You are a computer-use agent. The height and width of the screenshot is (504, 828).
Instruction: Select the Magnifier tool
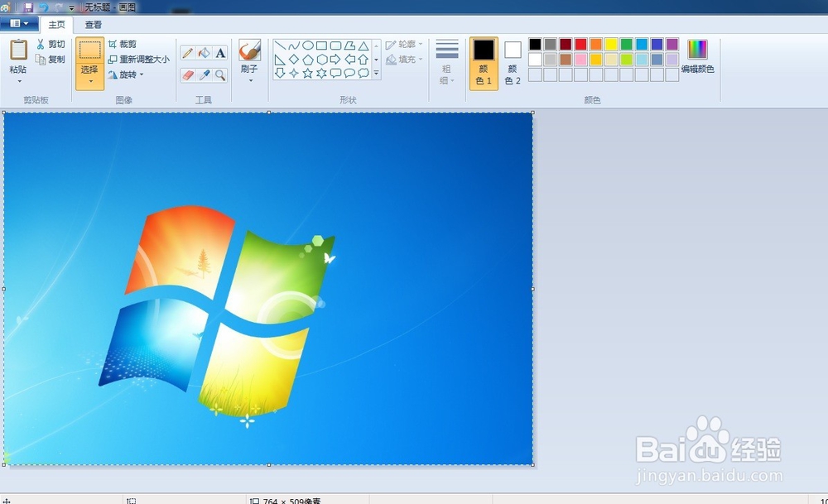pos(220,75)
